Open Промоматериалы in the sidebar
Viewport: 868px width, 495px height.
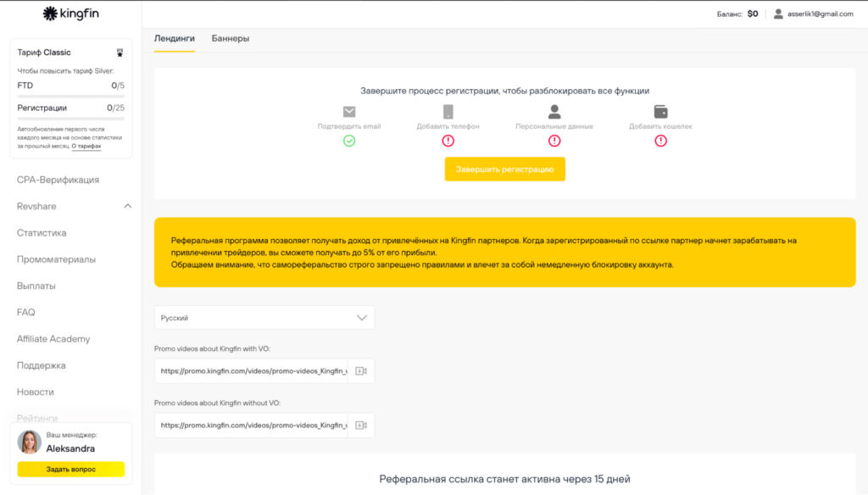coord(56,259)
